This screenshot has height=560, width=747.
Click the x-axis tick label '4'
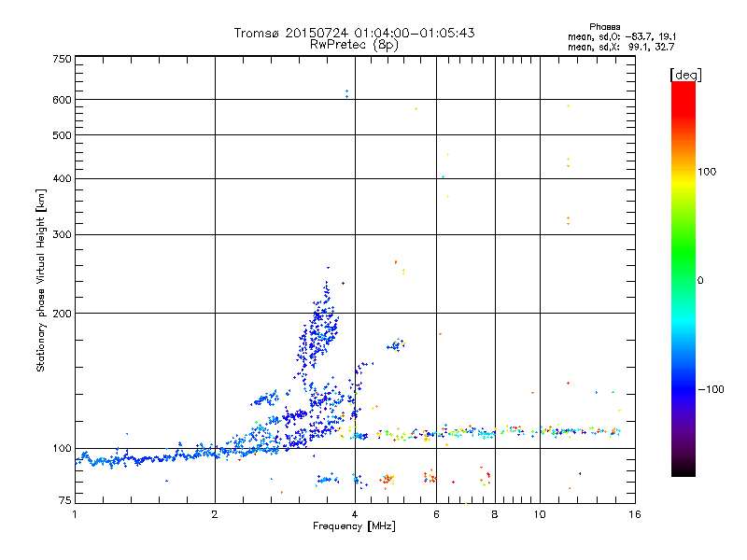pos(355,514)
